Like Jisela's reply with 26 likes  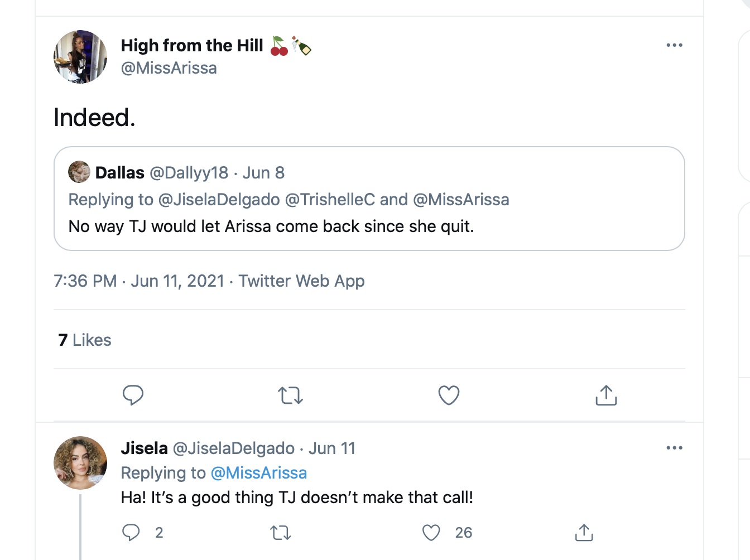(431, 533)
